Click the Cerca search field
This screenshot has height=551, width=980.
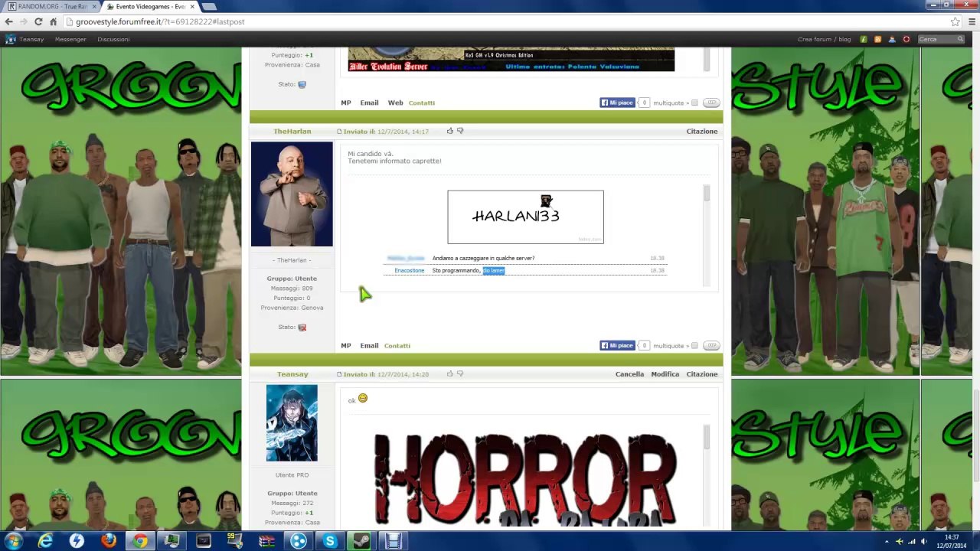click(942, 39)
